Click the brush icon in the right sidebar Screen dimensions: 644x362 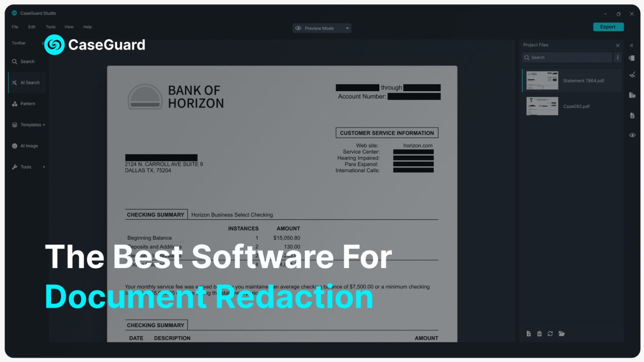[632, 75]
